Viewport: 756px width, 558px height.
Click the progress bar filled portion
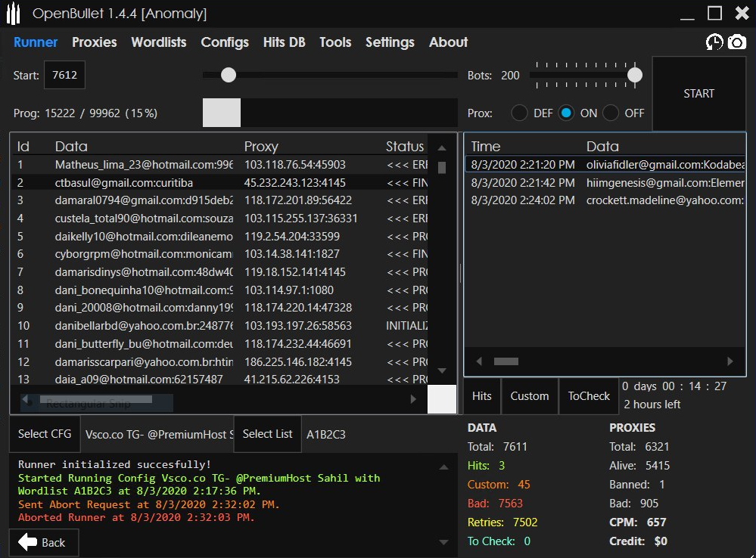click(x=221, y=113)
